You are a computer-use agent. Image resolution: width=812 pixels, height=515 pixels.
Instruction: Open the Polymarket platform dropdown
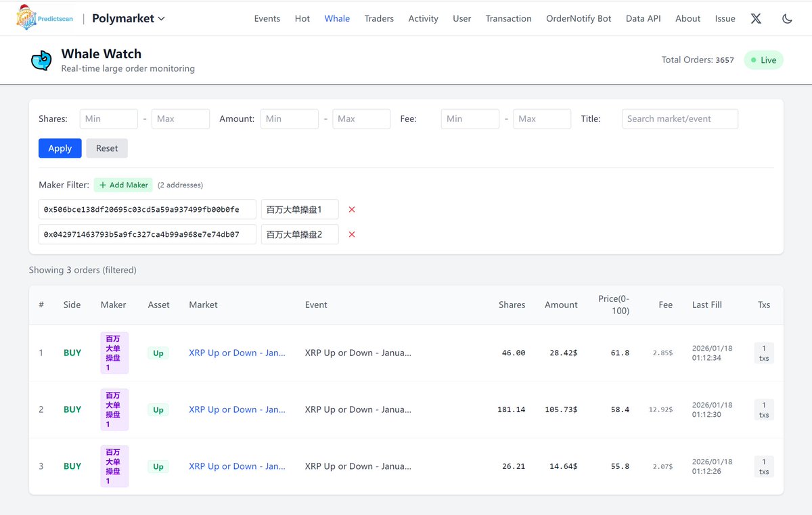pyautogui.click(x=128, y=18)
